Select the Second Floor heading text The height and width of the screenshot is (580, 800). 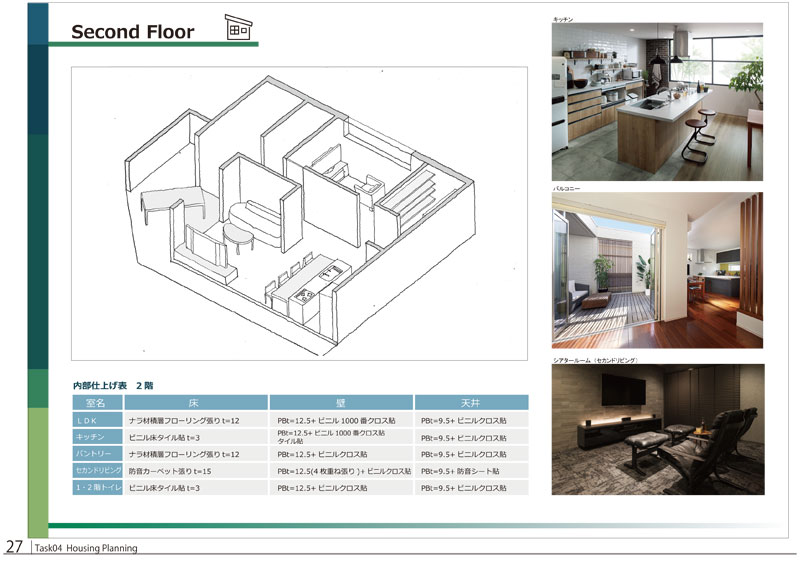132,32
